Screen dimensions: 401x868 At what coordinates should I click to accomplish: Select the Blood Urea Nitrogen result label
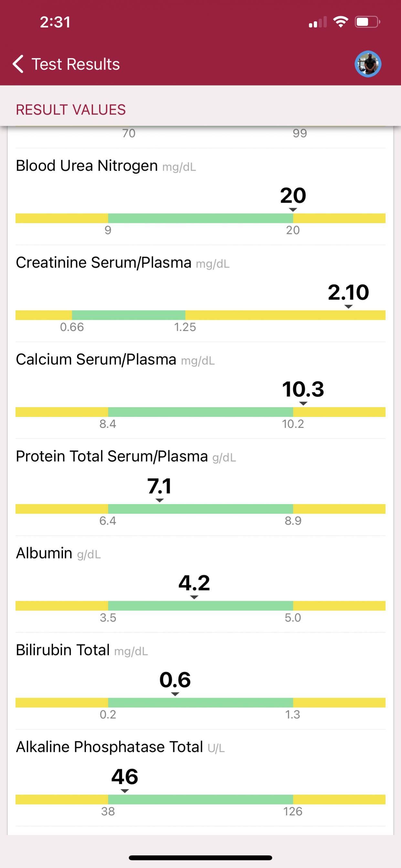(x=87, y=166)
